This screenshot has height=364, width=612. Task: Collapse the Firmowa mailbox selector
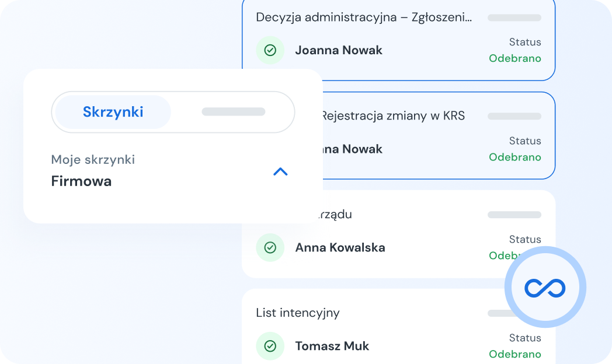[x=281, y=172]
